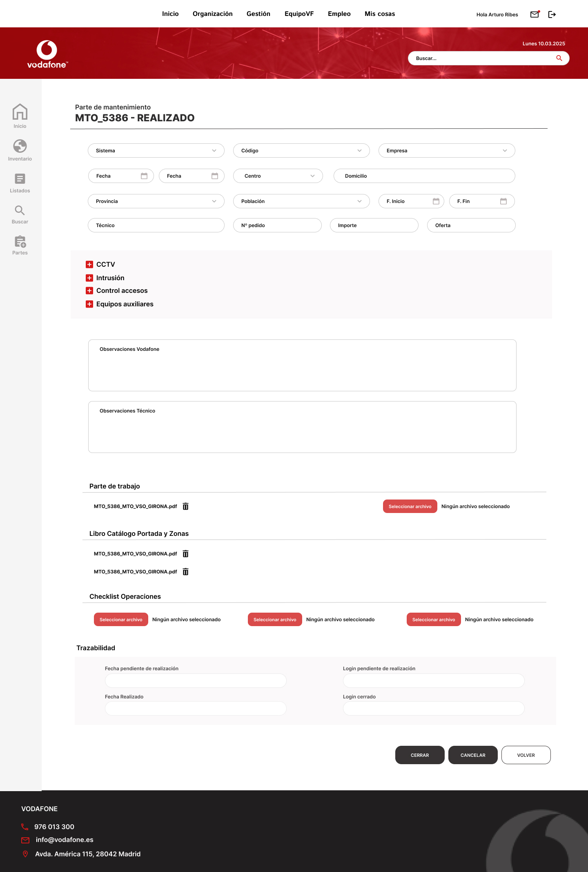
Task: Click the mail envelope icon in header
Action: click(x=535, y=14)
